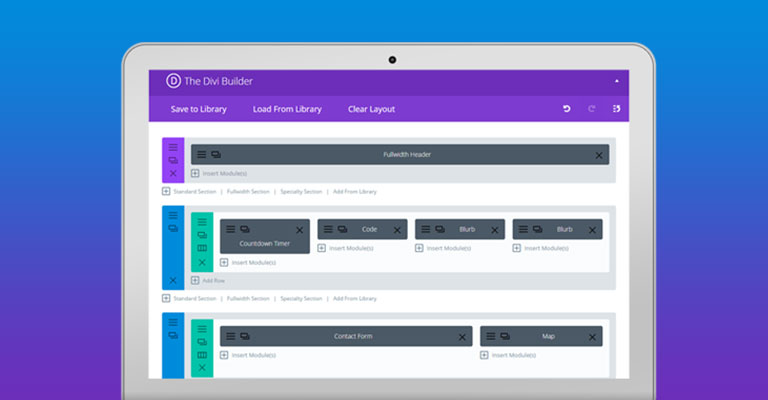Screen dimensions: 768x400
Task: Open Countdown Timer module settings
Action: tap(230, 229)
